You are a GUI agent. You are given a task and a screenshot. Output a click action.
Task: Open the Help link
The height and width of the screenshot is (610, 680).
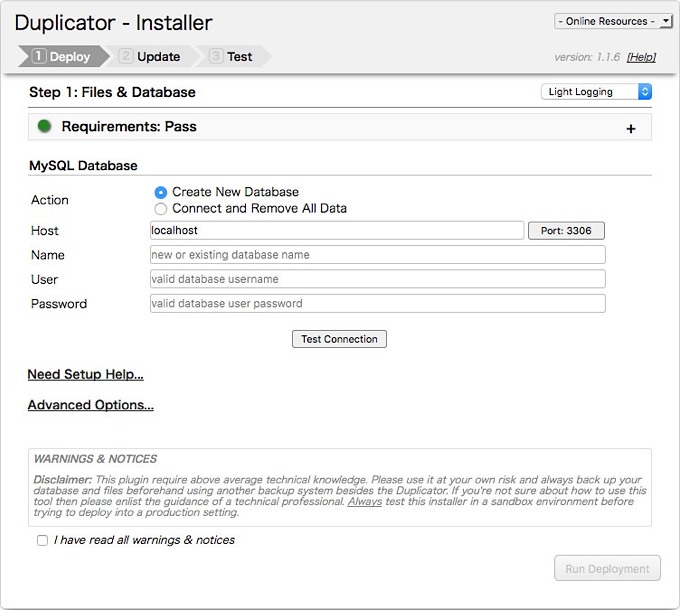click(641, 58)
